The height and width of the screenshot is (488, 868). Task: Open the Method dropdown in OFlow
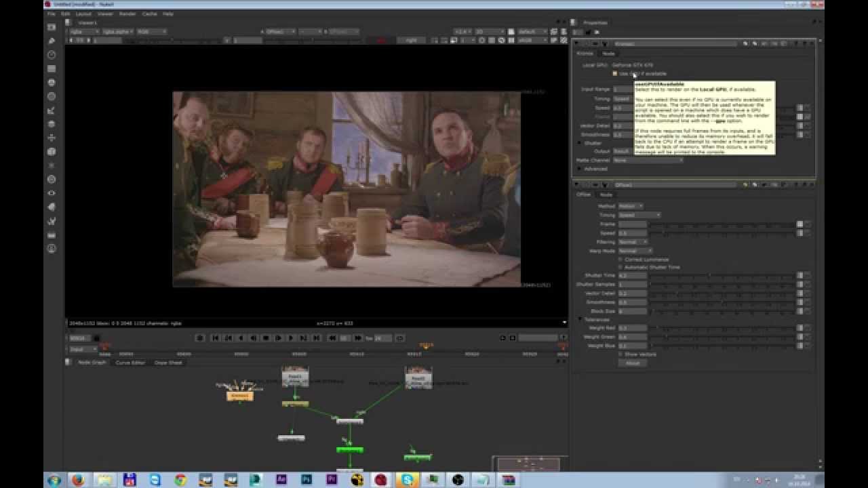coord(631,206)
